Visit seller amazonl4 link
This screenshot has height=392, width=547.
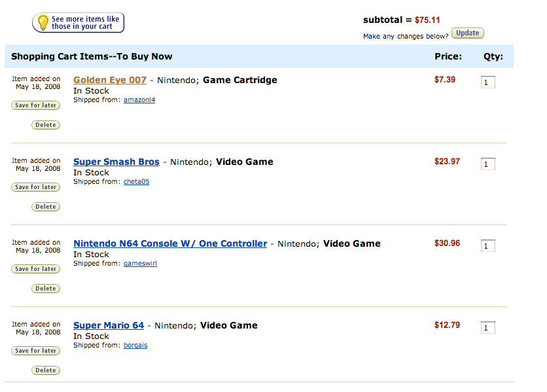pyautogui.click(x=139, y=100)
